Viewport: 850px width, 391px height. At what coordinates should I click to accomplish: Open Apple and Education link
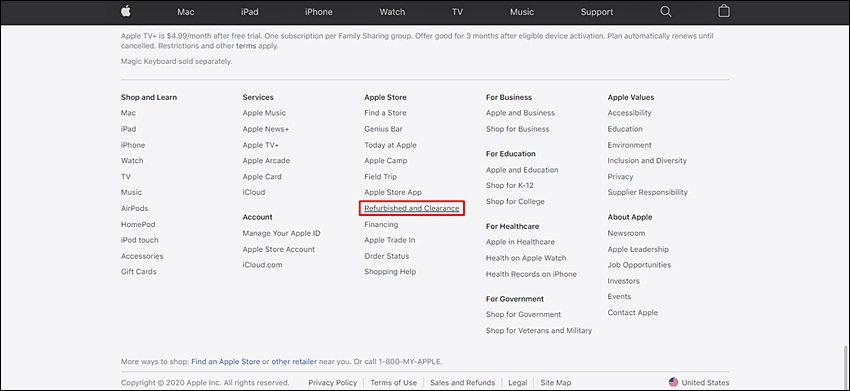pos(522,170)
